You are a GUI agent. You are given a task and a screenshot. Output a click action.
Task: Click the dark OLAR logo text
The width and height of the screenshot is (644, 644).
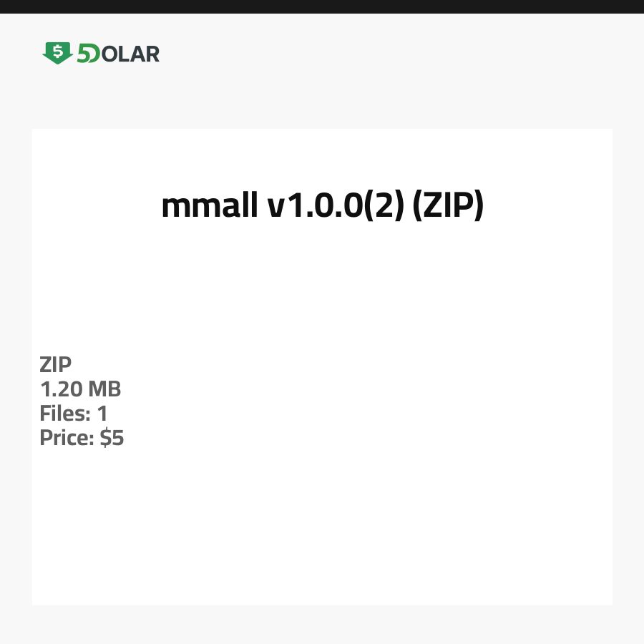click(130, 54)
